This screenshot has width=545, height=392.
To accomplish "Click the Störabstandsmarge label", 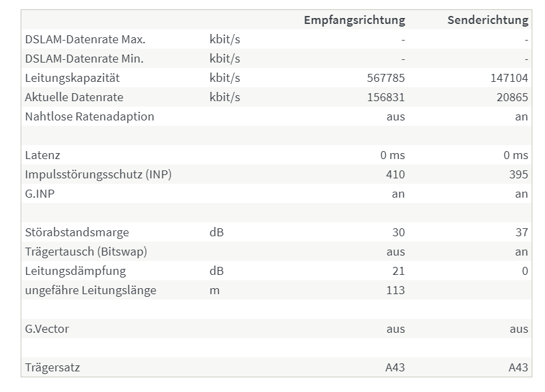I will click(77, 232).
